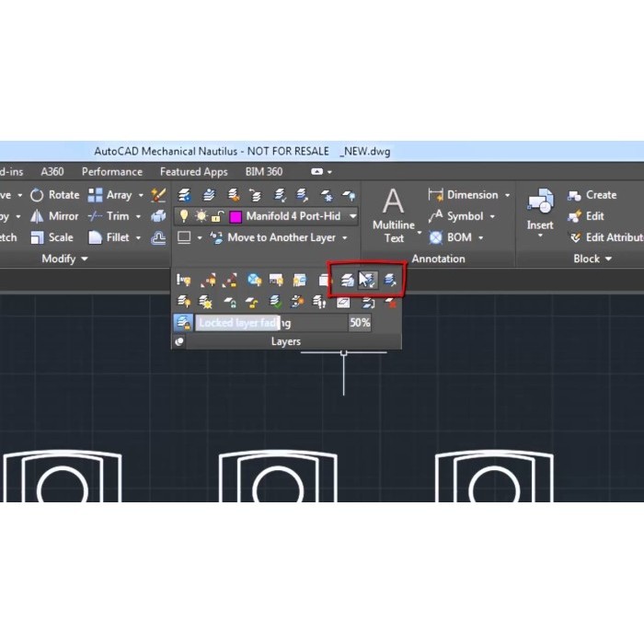Select the Offset tool icon

[158, 237]
